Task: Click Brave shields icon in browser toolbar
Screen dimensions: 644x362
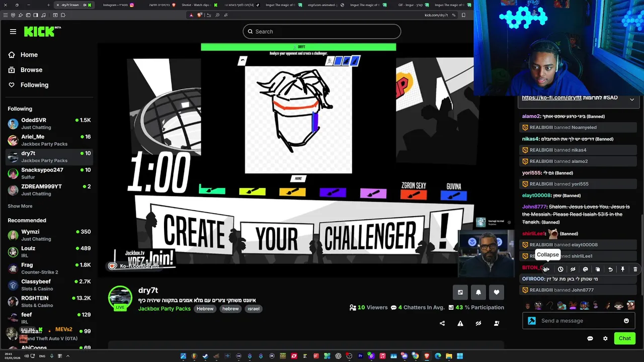Action: tap(199, 15)
